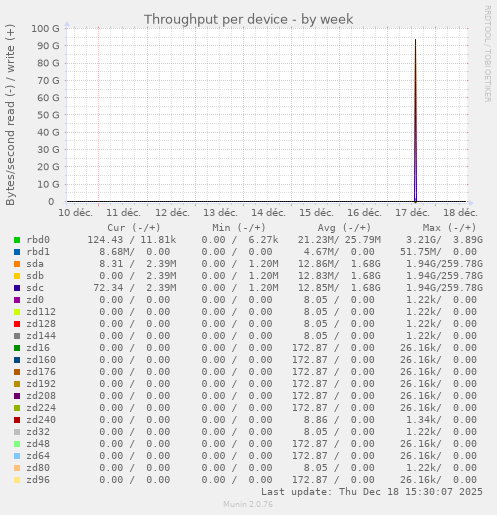Click the 'Avg (-/+)' column header
This screenshot has width=497, height=515.
[344, 228]
